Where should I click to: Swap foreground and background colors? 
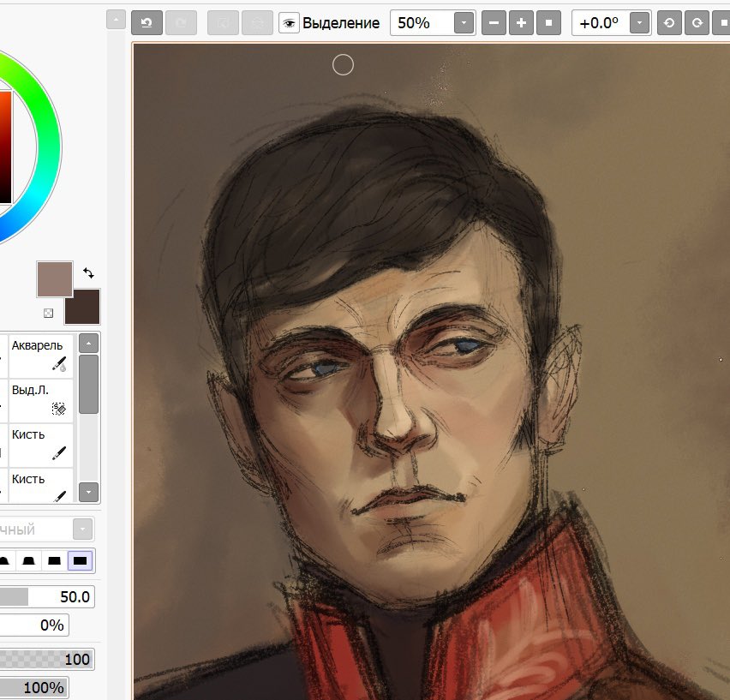tap(88, 272)
